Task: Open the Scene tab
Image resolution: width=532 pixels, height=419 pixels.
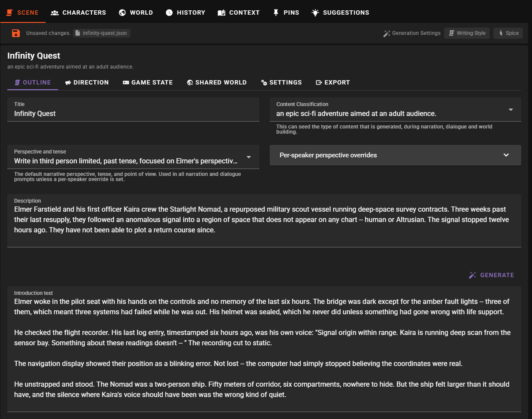Action: coord(23,13)
